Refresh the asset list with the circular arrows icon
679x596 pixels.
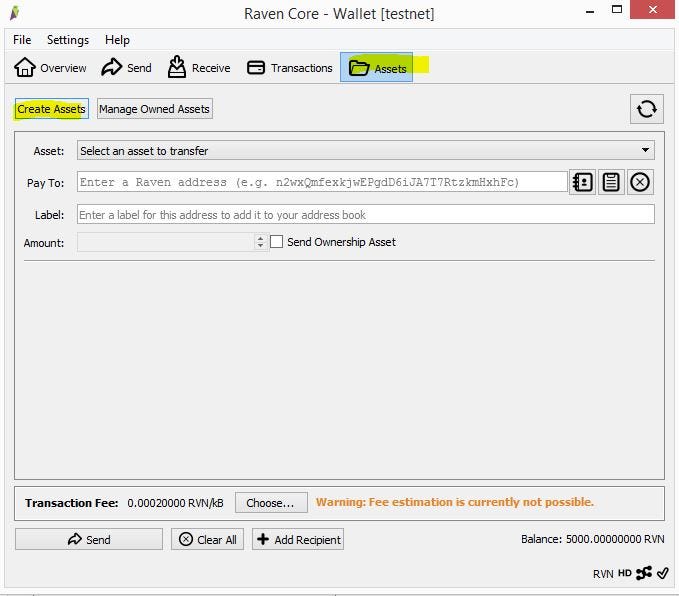(x=647, y=109)
